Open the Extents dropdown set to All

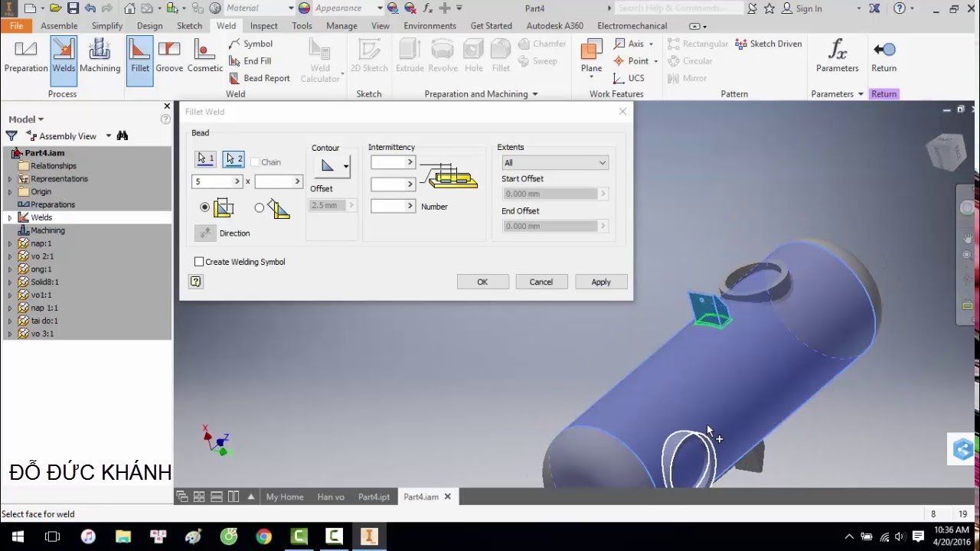tap(554, 162)
